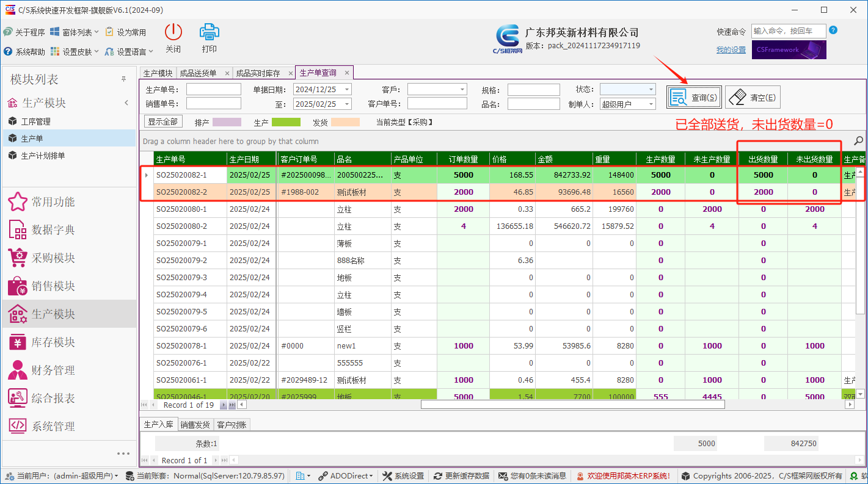The width and height of the screenshot is (868, 484).
Task: Sort by the 订单数量 column header
Action: pos(464,159)
